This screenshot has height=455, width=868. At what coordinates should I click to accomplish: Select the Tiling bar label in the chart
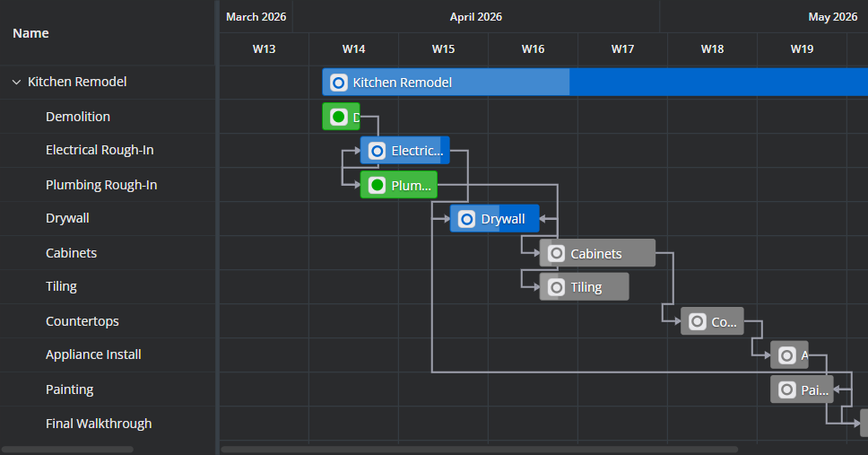click(x=586, y=288)
